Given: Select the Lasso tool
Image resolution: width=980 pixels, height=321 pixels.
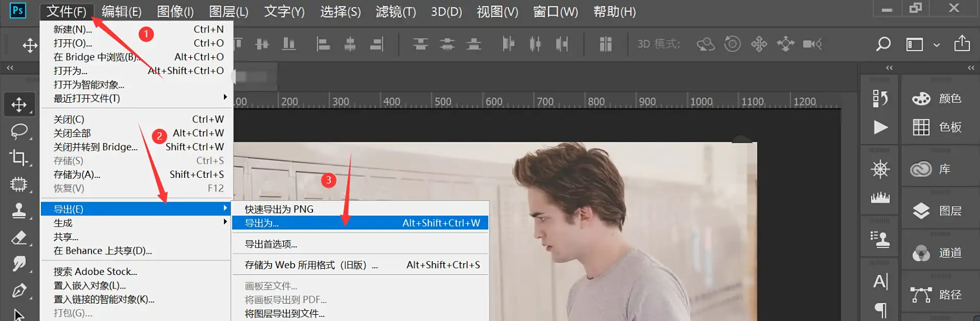Looking at the screenshot, I should point(19,131).
